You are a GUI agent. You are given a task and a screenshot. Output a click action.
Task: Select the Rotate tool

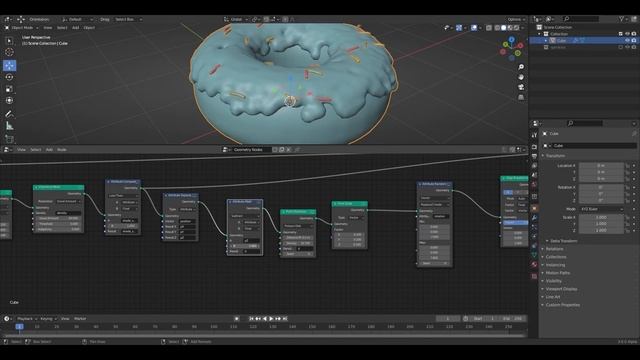click(x=9, y=77)
